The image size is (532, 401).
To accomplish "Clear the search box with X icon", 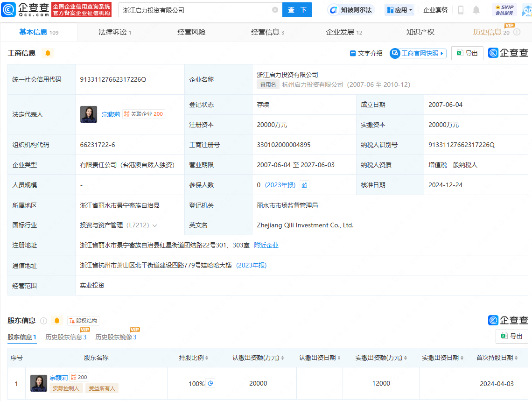I will 275,10.
